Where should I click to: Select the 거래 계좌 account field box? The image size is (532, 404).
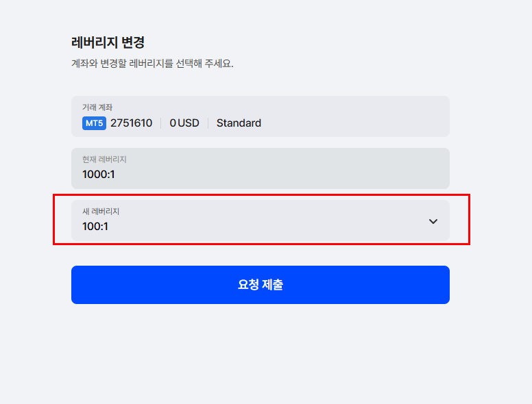(261, 116)
